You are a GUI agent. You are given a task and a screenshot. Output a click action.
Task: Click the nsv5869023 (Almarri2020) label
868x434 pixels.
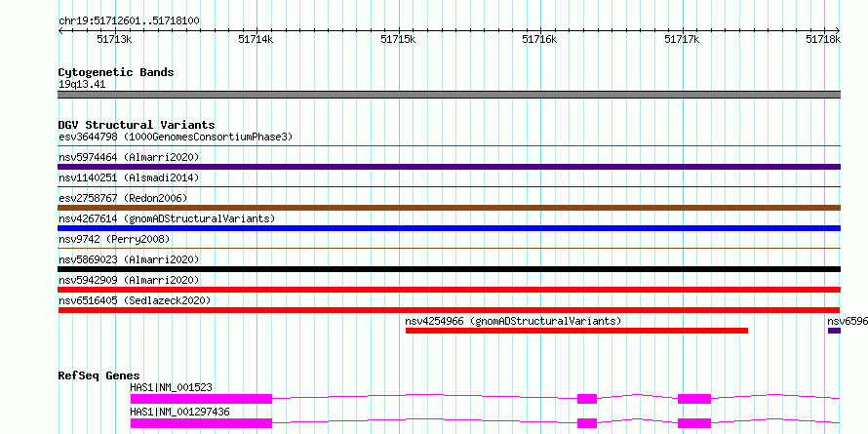coord(129,259)
